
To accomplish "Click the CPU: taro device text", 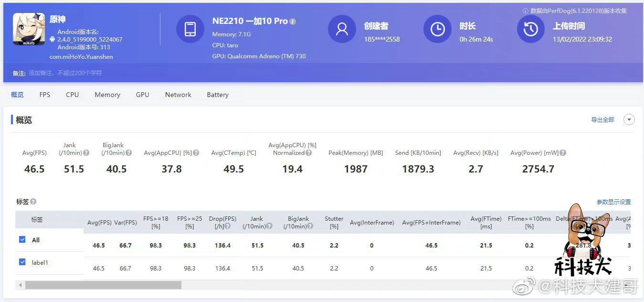I will 225,45.
